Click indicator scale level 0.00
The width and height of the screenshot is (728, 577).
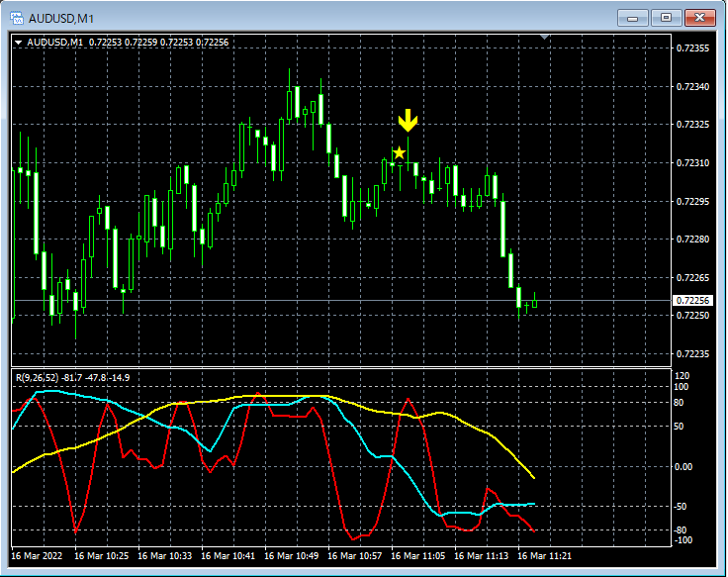682,467
